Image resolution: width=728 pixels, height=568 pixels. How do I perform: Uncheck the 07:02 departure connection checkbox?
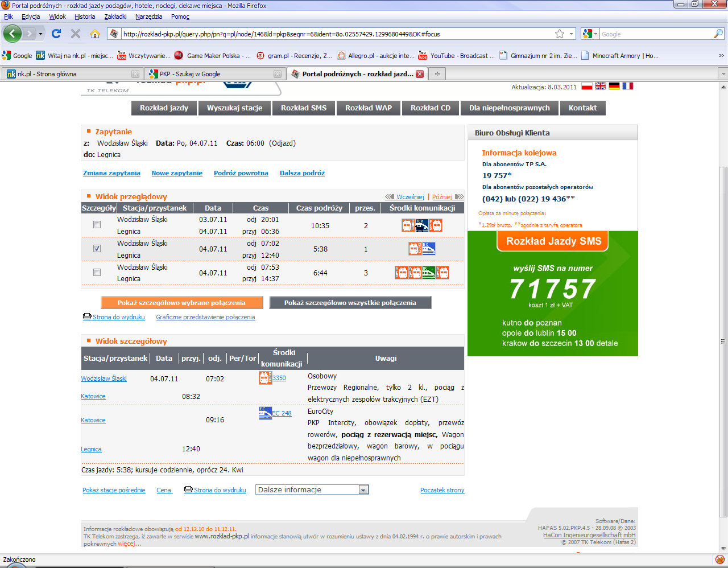coord(97,249)
